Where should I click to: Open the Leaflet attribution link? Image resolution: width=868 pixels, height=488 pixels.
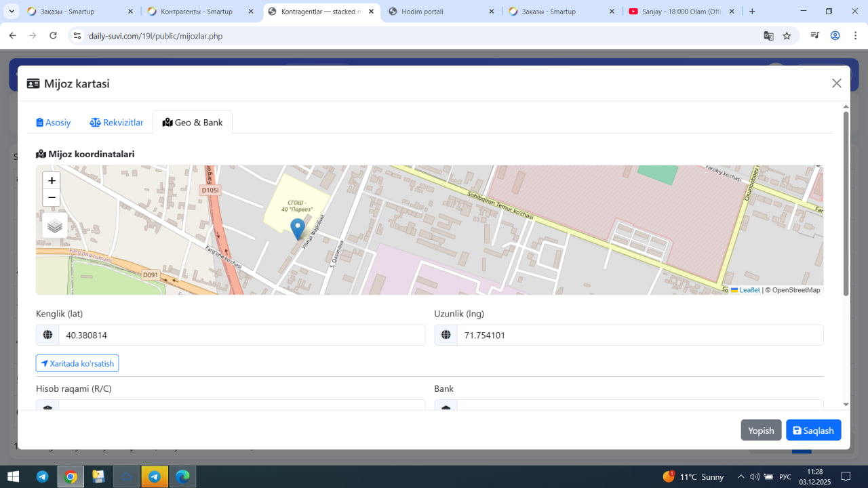[749, 290]
